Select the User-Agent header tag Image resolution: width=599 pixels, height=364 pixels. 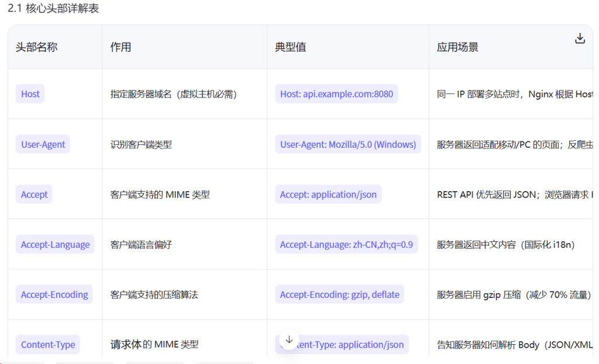pos(43,144)
